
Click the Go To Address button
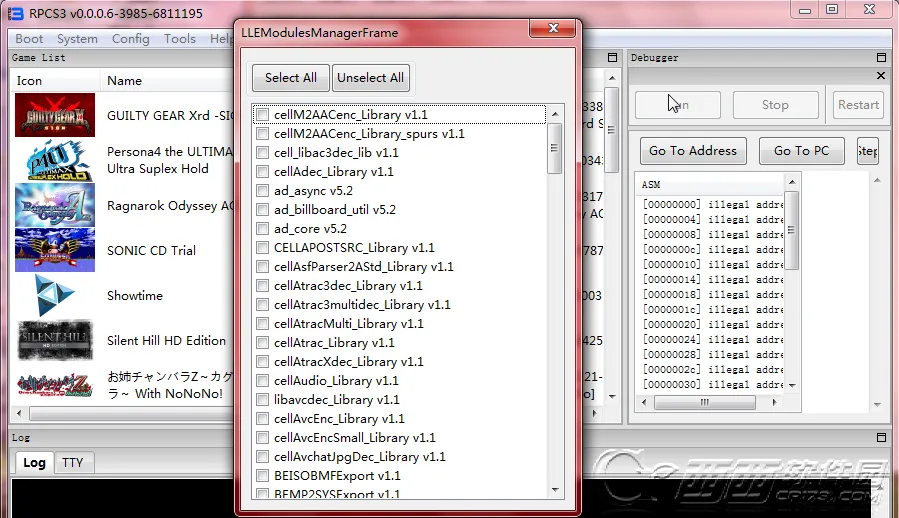693,151
